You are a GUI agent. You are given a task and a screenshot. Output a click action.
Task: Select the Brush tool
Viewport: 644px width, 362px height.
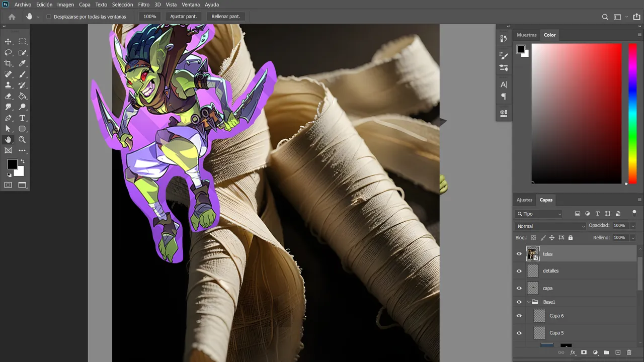[x=22, y=74]
